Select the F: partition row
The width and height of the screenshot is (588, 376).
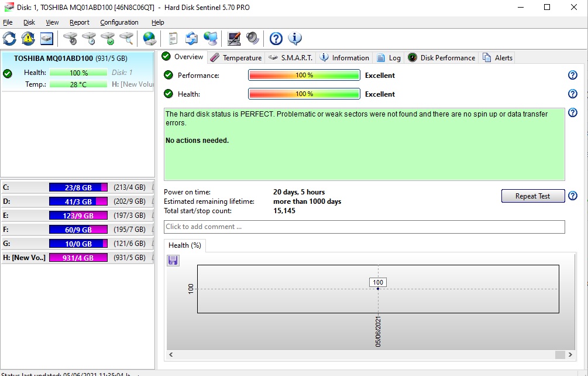78,229
